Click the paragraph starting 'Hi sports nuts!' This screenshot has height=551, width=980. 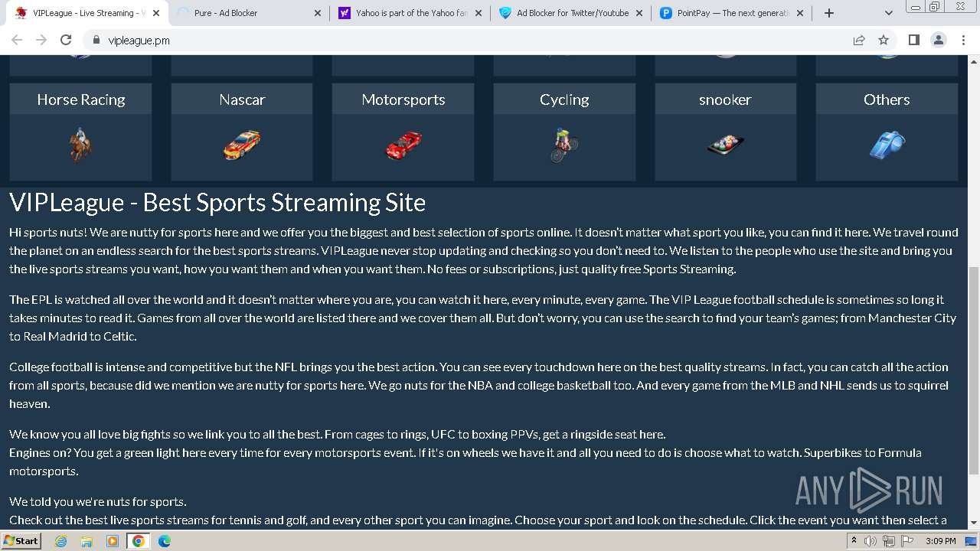pyautogui.click(x=484, y=250)
